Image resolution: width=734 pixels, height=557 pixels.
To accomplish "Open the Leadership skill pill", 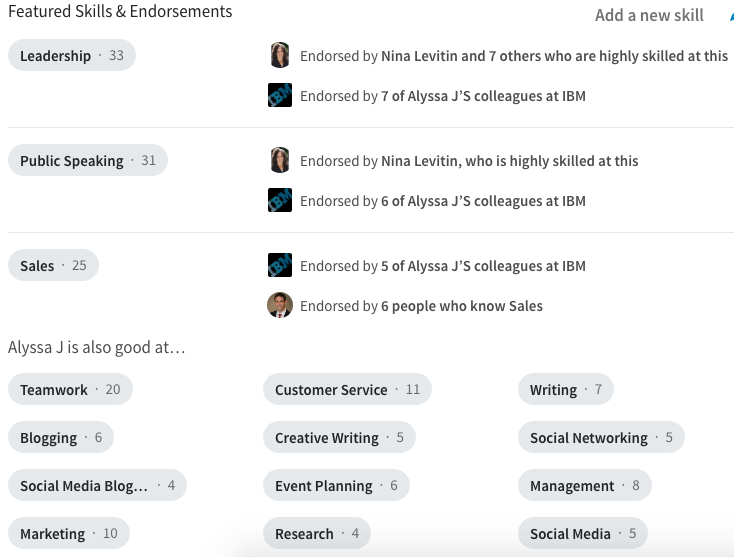I will click(71, 56).
